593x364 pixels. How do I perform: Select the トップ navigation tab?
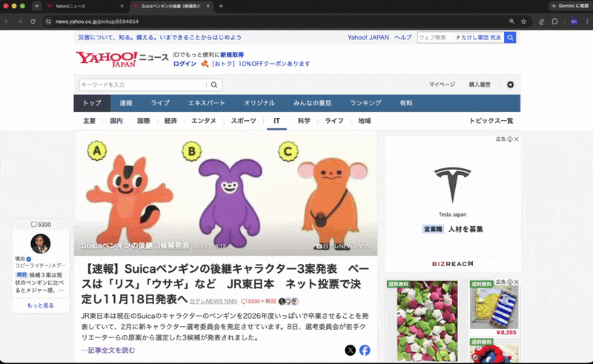[92, 103]
